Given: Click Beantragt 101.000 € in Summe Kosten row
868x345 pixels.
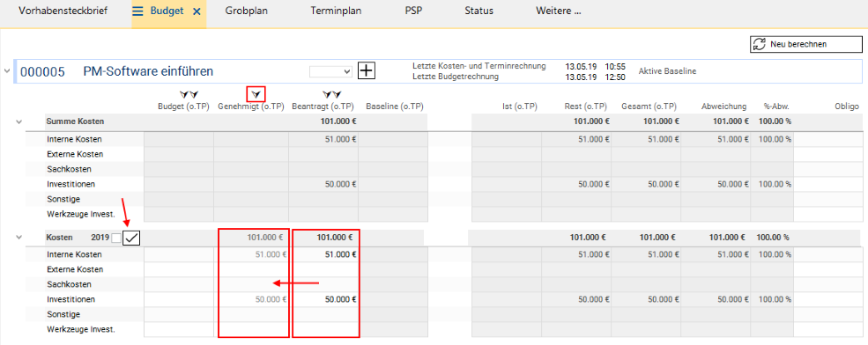Looking at the screenshot, I should [x=338, y=121].
